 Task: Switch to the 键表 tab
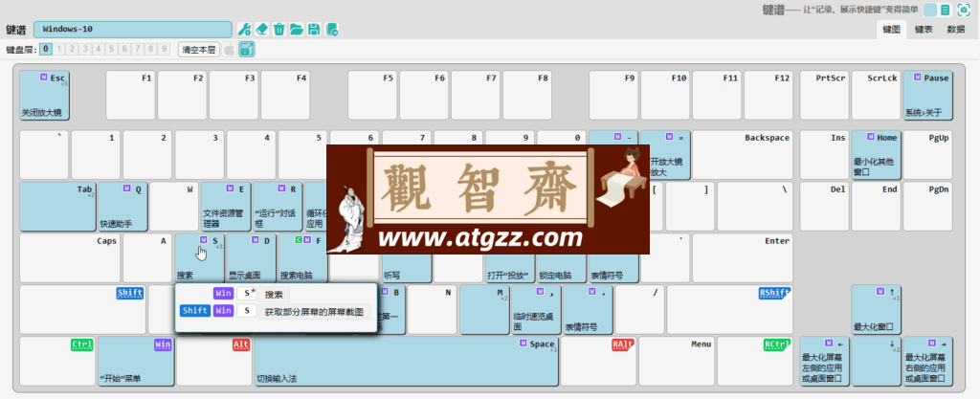(x=924, y=30)
